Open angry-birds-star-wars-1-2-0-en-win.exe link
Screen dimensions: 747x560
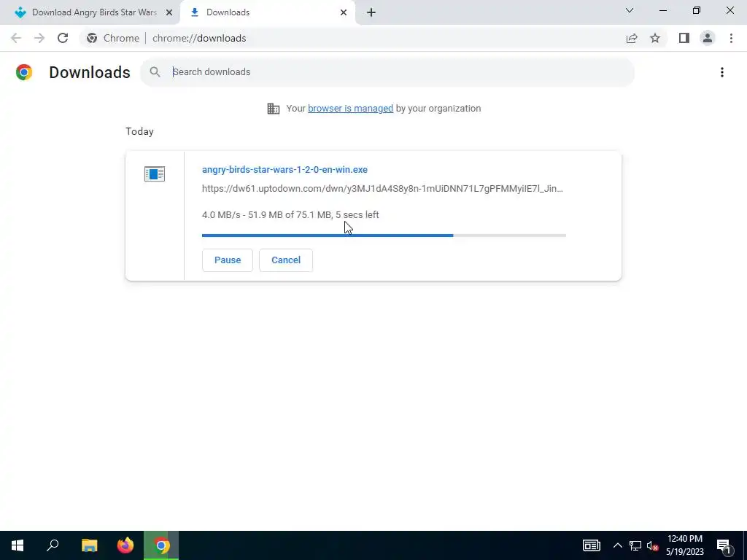tap(285, 169)
